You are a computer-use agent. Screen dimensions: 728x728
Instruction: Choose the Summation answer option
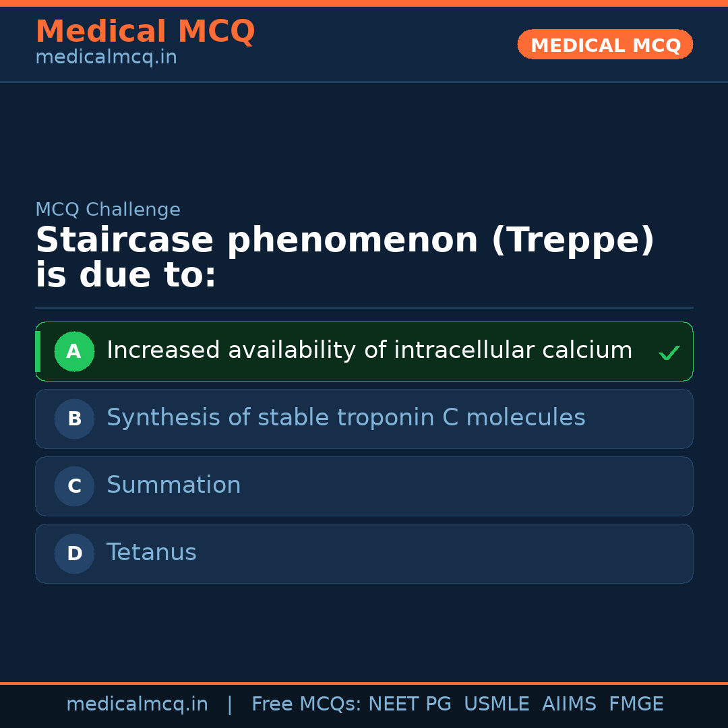tap(173, 485)
